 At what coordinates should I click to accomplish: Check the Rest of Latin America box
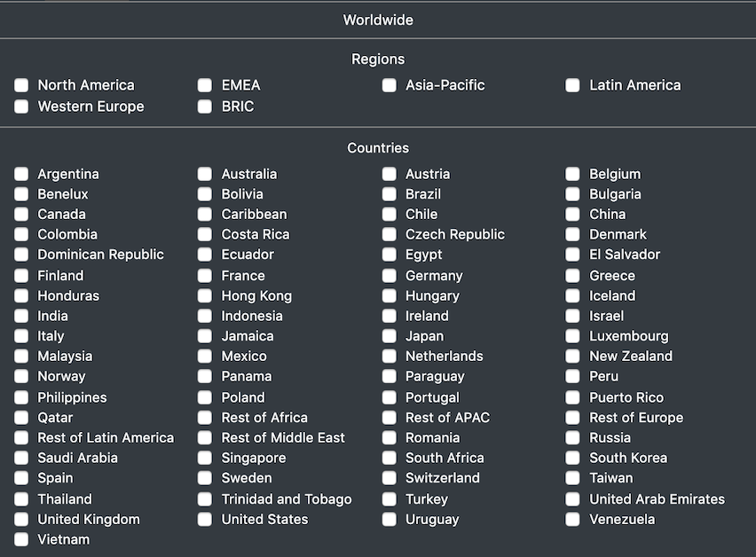pos(21,437)
